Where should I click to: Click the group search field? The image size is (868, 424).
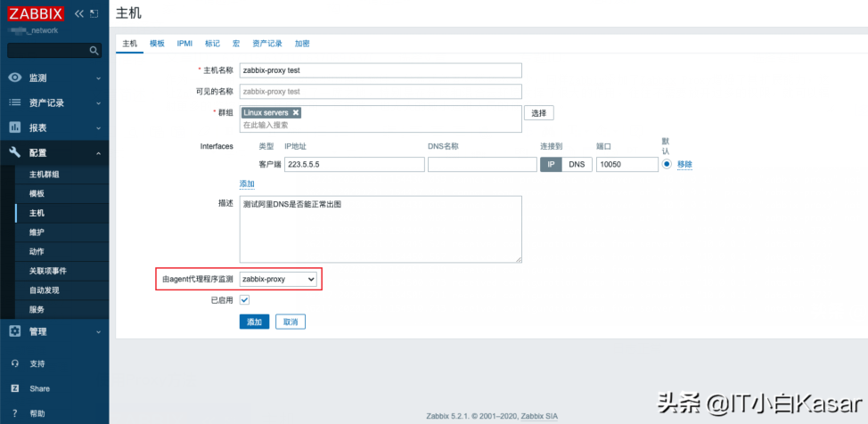coord(381,125)
